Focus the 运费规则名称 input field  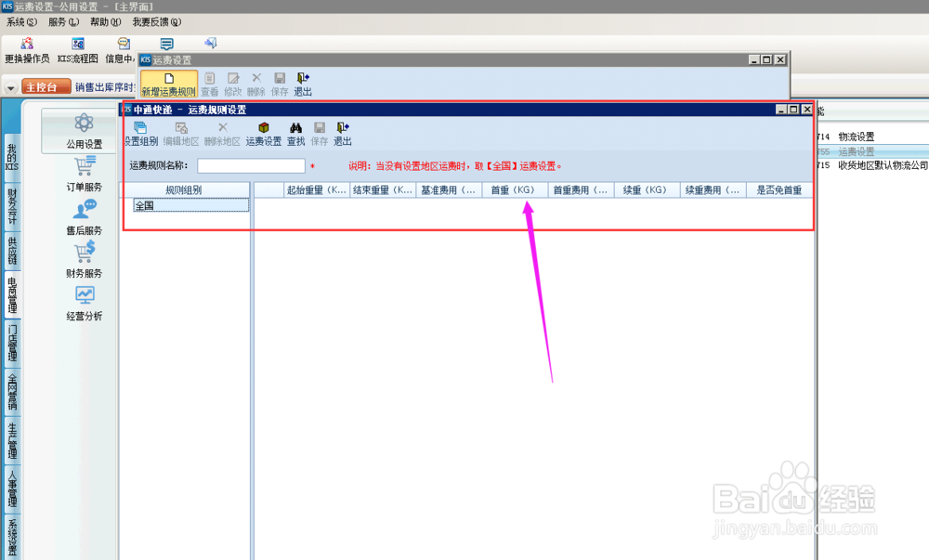tap(251, 165)
